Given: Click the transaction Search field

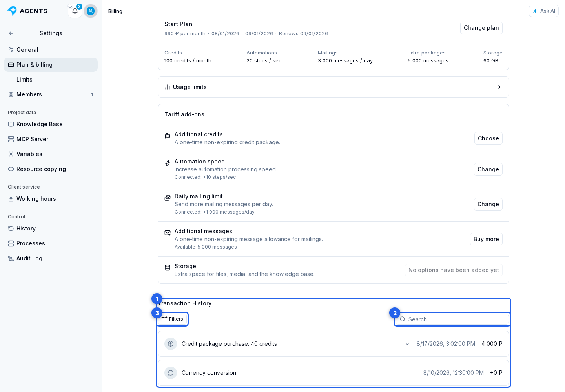Looking at the screenshot, I should (x=452, y=319).
